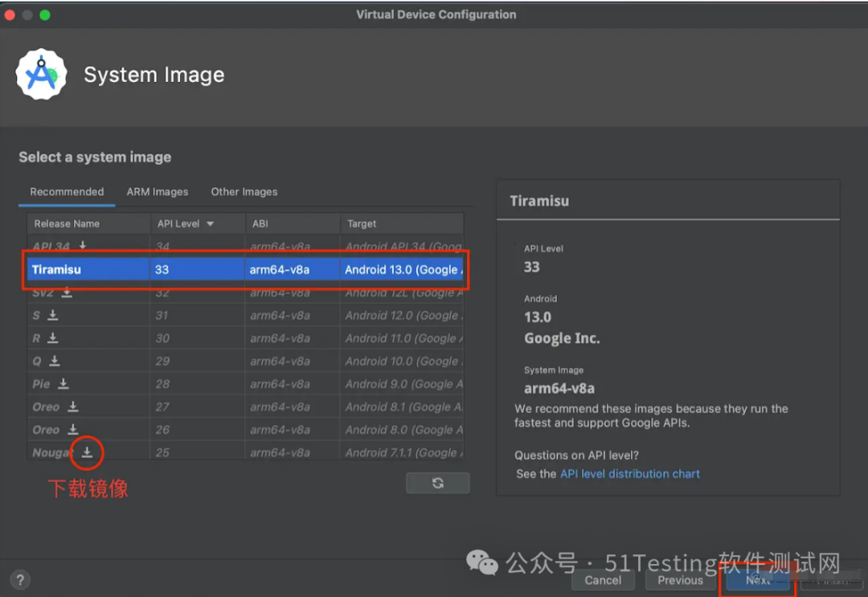Open help with the question mark icon
Screen dimensions: 868x597
point(20,580)
